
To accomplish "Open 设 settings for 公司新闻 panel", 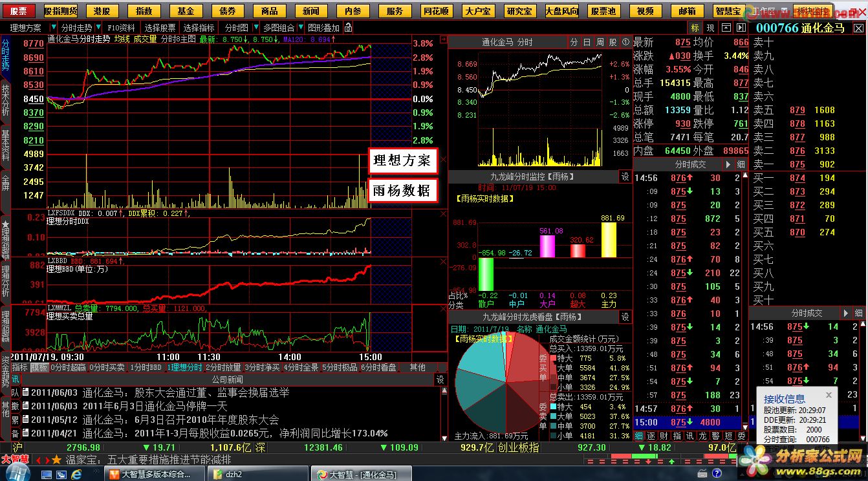I will tap(440, 379).
